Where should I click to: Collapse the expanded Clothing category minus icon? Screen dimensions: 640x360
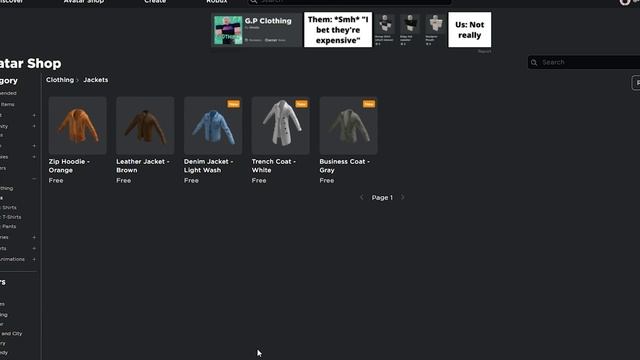[34, 179]
